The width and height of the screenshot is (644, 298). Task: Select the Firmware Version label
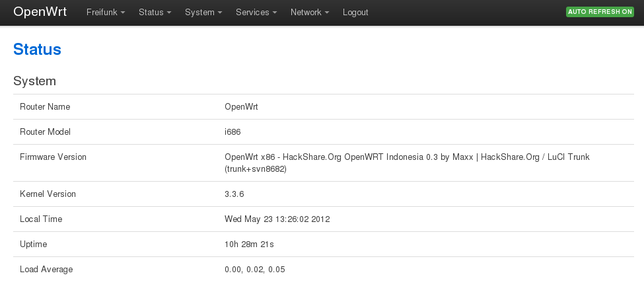point(53,157)
